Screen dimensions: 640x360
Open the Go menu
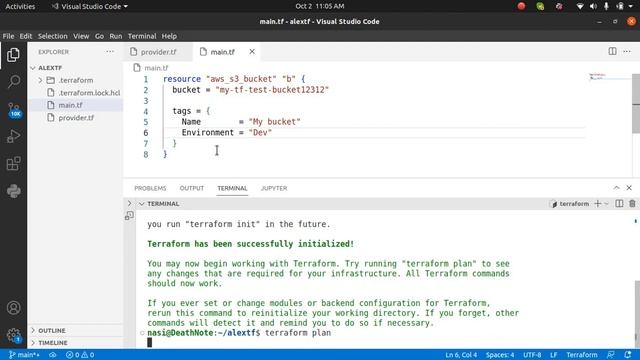point(99,36)
